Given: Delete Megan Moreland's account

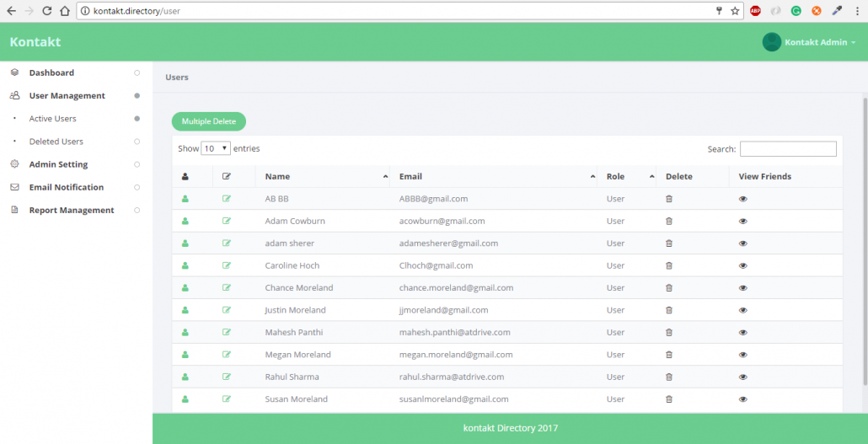Looking at the screenshot, I should coord(669,355).
